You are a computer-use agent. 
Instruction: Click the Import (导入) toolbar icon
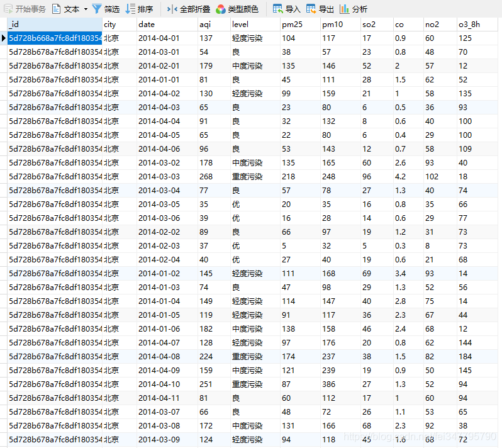[x=277, y=9]
